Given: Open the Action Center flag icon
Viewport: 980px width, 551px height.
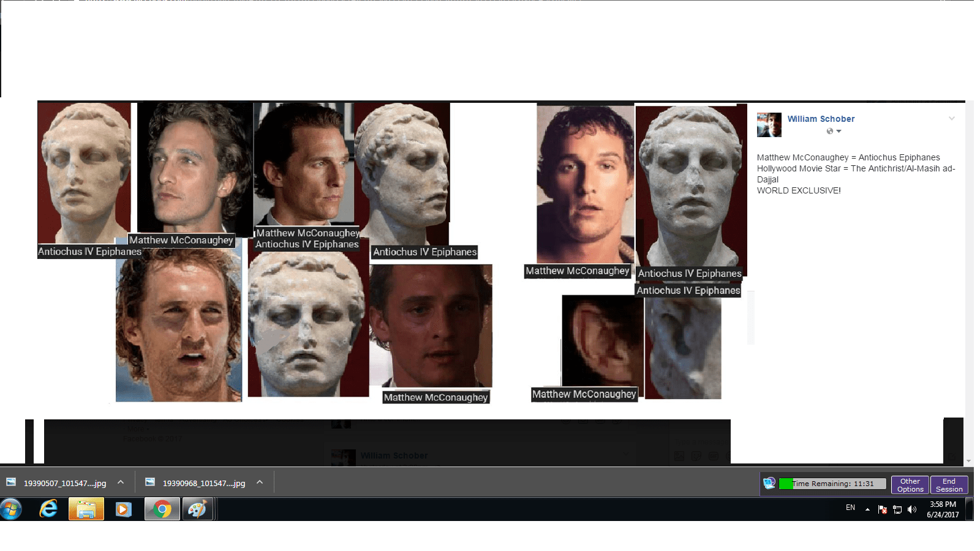Looking at the screenshot, I should (883, 509).
